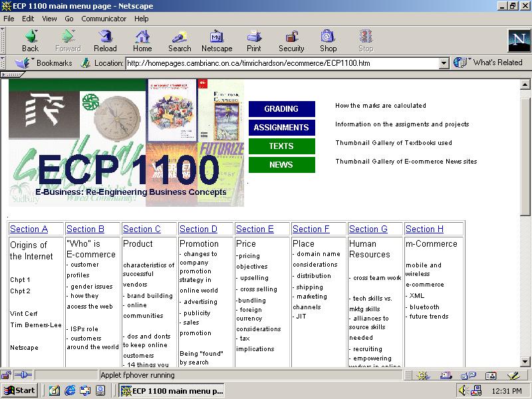Open Security info toolbar button
This screenshot has height=399, width=532.
(291, 41)
